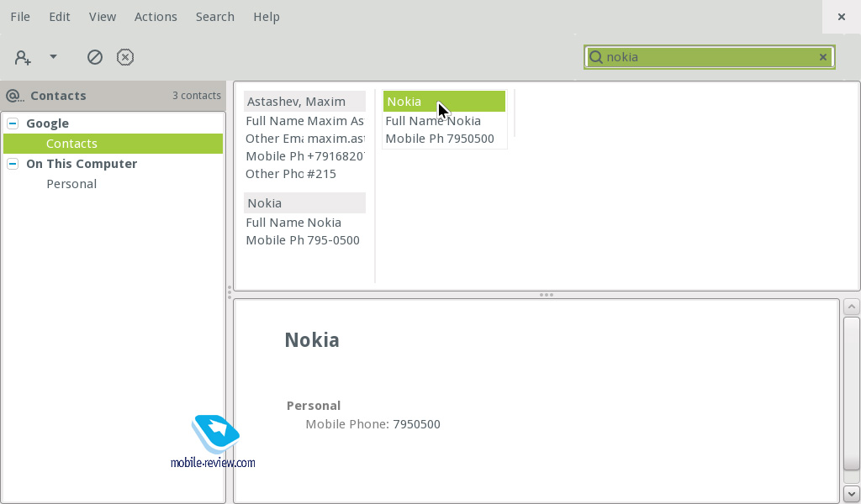
Task: Clear the nokia search text
Action: point(823,57)
